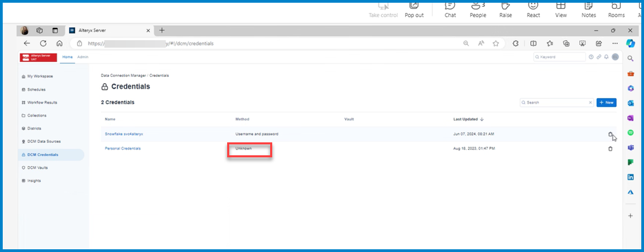
Task: Clear the credentials search with X
Action: click(x=591, y=102)
